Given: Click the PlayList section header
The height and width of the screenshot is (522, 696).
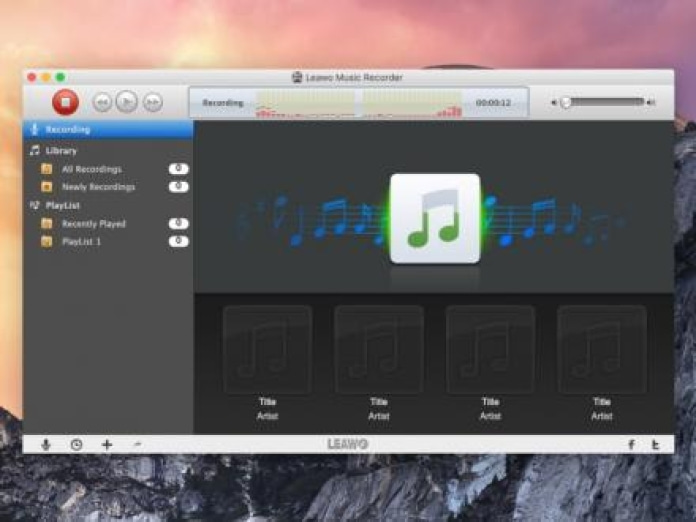Looking at the screenshot, I should click(63, 206).
